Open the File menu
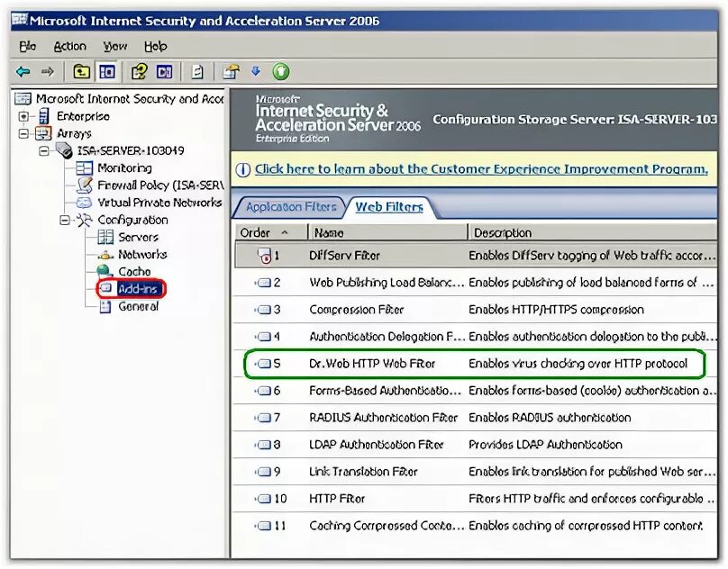728x569 pixels. pyautogui.click(x=27, y=47)
